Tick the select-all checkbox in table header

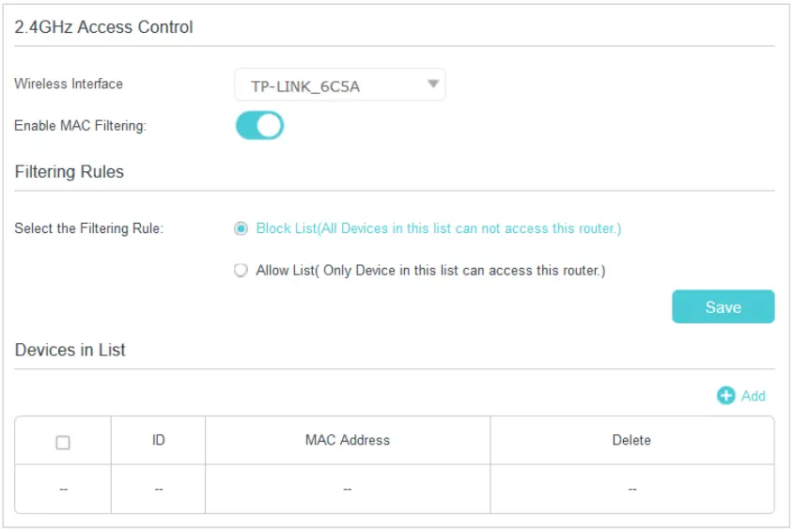[63, 442]
